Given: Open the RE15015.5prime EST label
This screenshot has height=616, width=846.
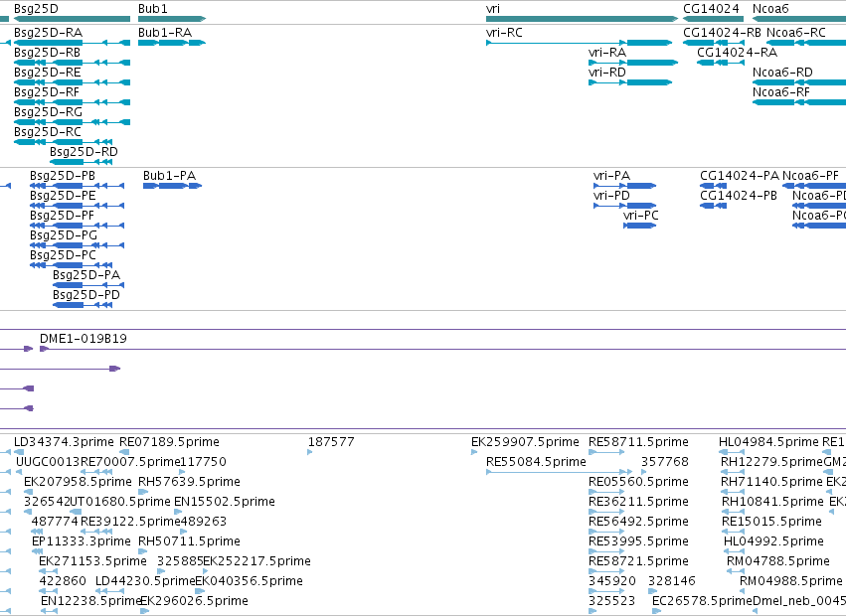Looking at the screenshot, I should coord(772,522).
